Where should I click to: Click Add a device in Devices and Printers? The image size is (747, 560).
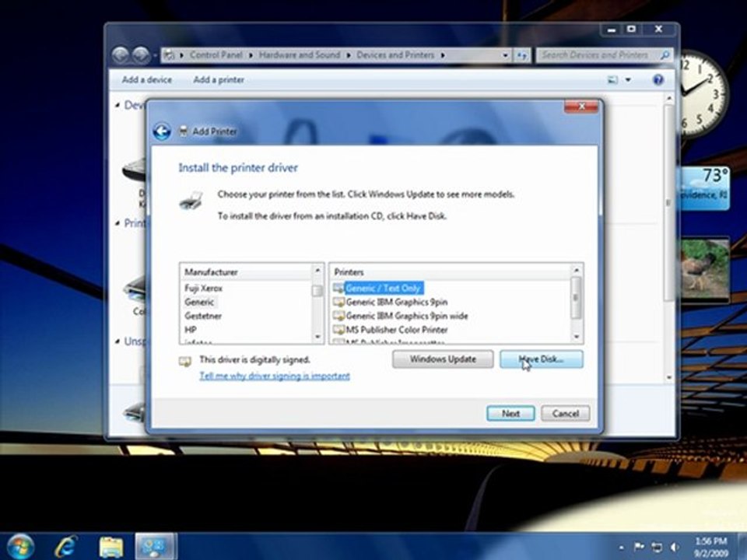tap(147, 80)
